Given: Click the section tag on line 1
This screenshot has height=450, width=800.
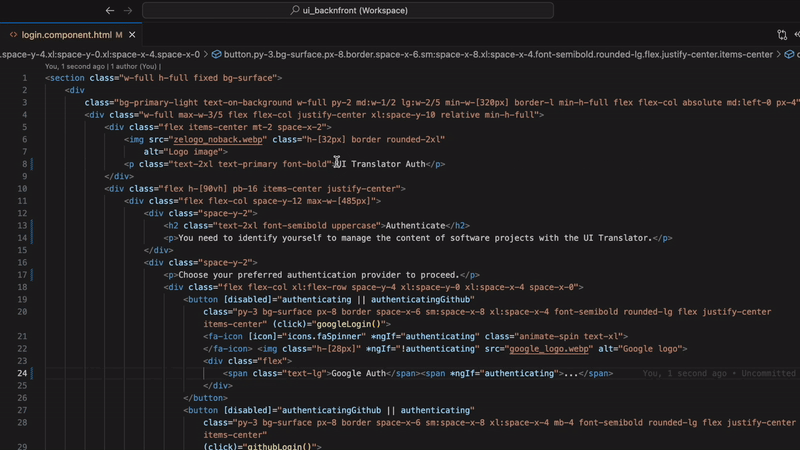Looking at the screenshot, I should (x=67, y=78).
